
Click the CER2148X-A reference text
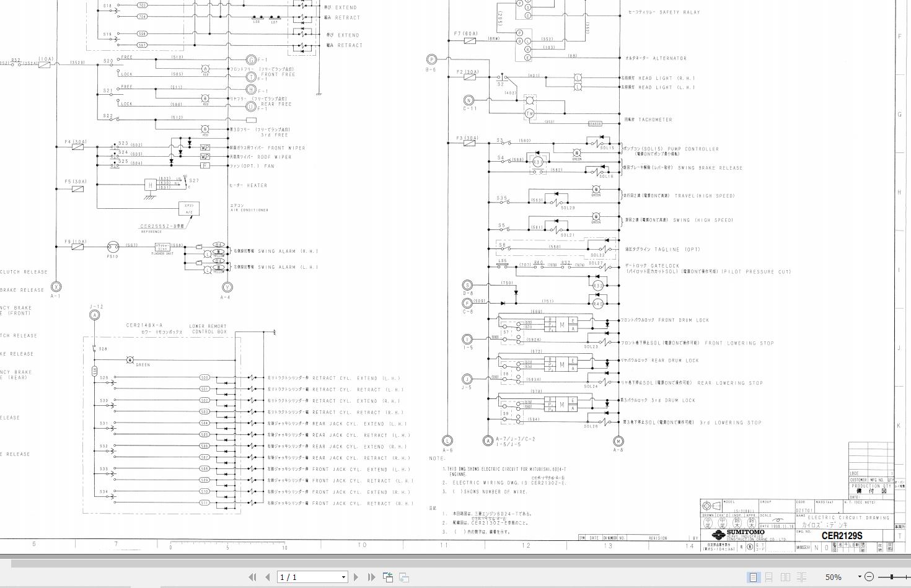[x=144, y=325]
